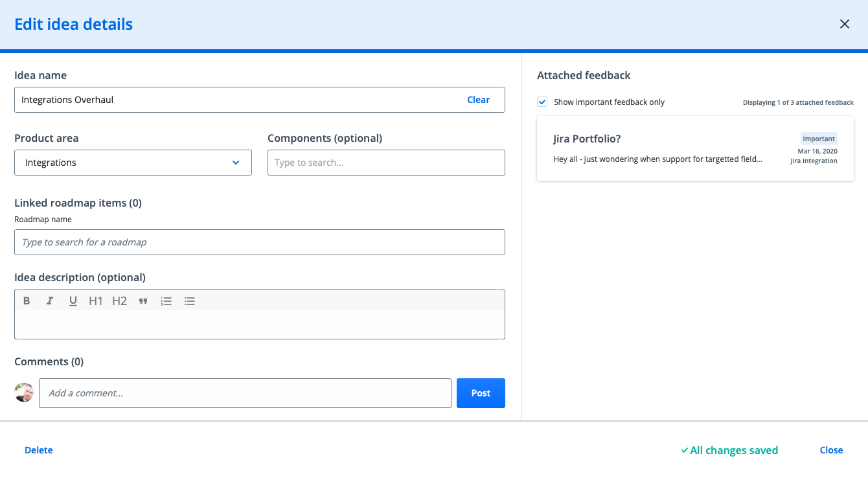Toggle bold formatting in idea description
868x478 pixels.
point(27,301)
